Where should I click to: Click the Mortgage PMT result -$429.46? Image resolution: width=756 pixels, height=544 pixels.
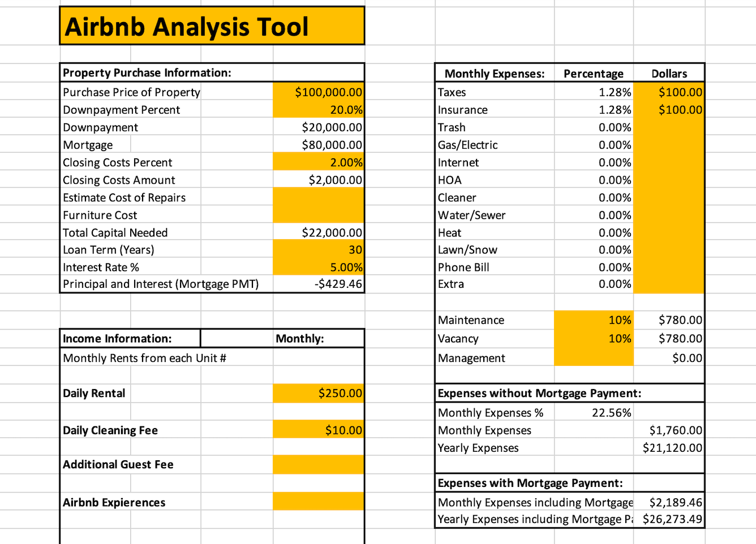coord(319,284)
